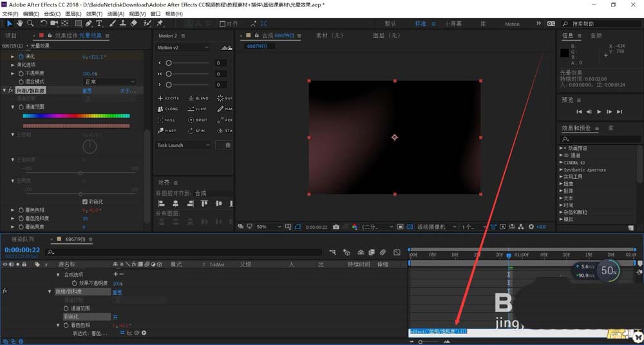
Task: Click the Motion Blur enable icon in timeline
Action: 383,252
